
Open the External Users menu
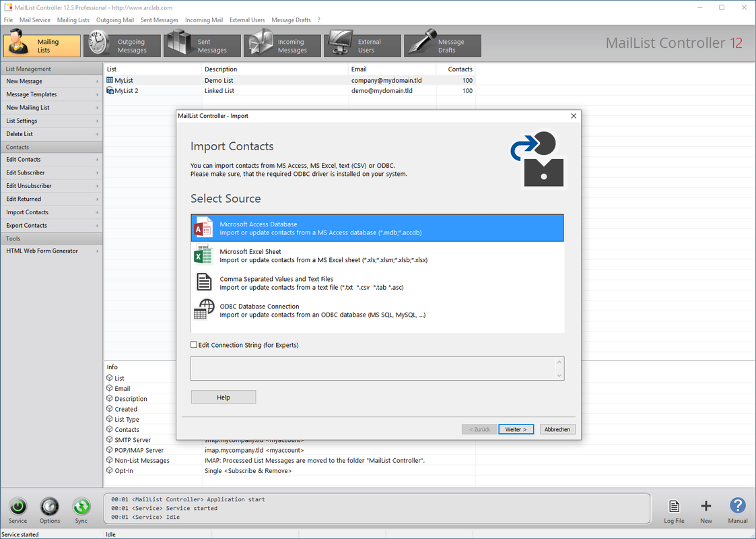(247, 20)
